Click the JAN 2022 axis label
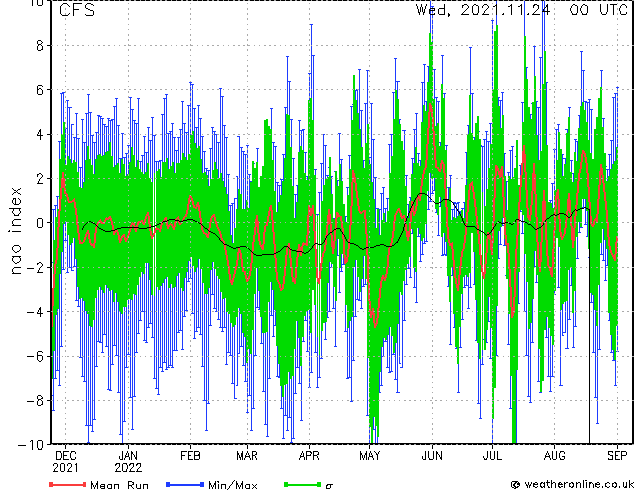 [x=128, y=462]
